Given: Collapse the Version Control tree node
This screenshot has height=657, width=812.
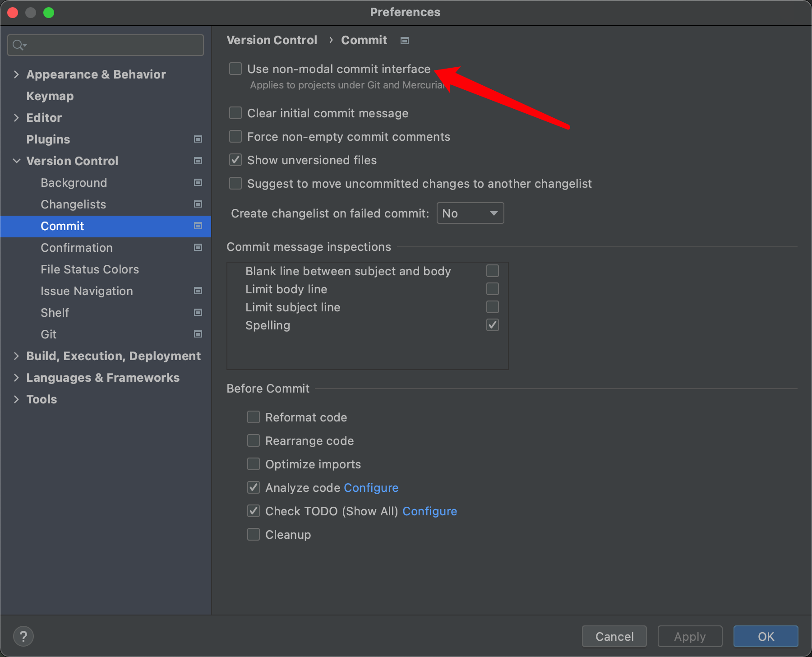Looking at the screenshot, I should pyautogui.click(x=17, y=161).
